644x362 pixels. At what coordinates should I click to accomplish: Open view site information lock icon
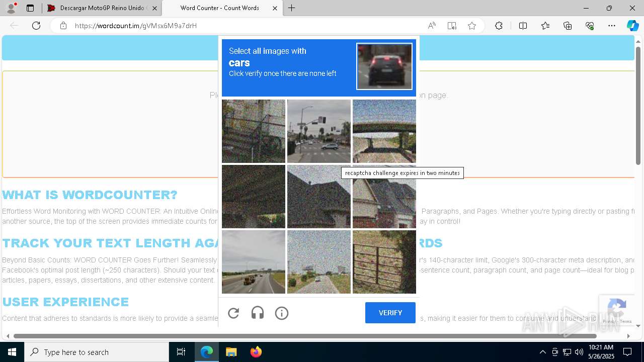(63, 26)
